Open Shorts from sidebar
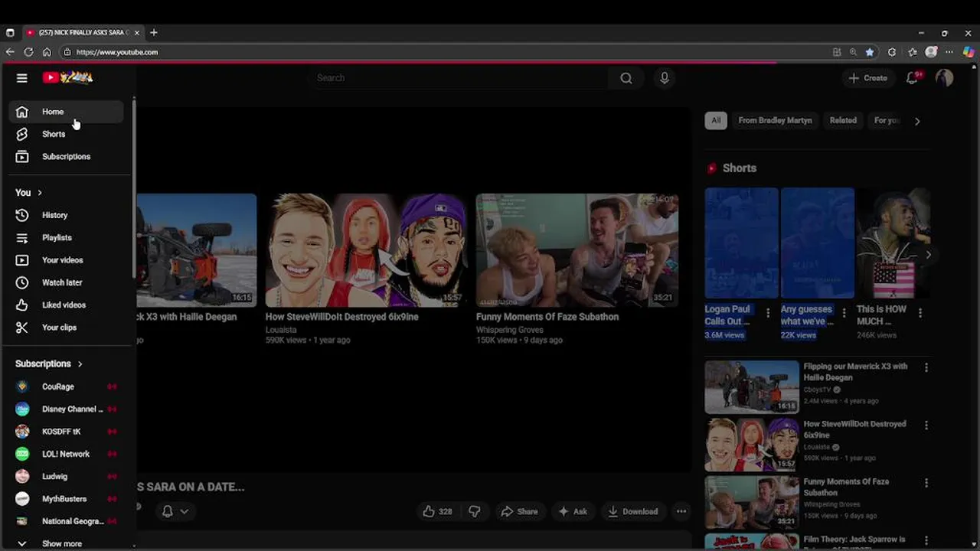980x551 pixels. pyautogui.click(x=67, y=134)
